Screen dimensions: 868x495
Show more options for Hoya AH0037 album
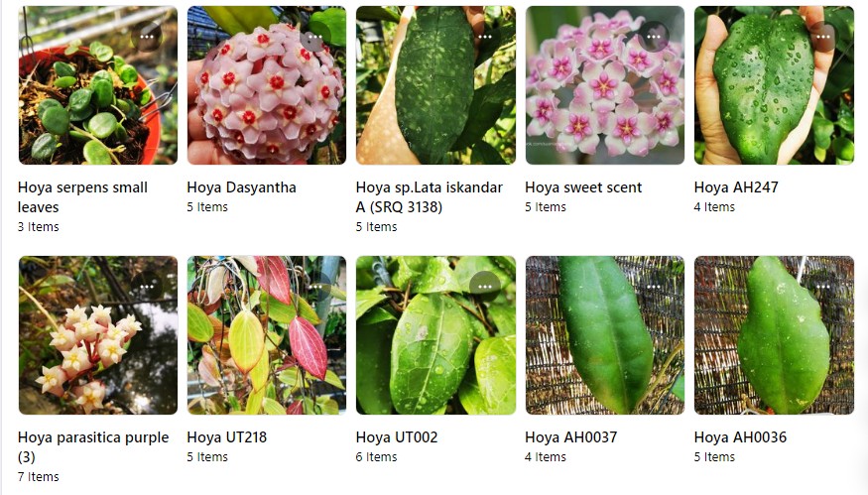pyautogui.click(x=654, y=287)
